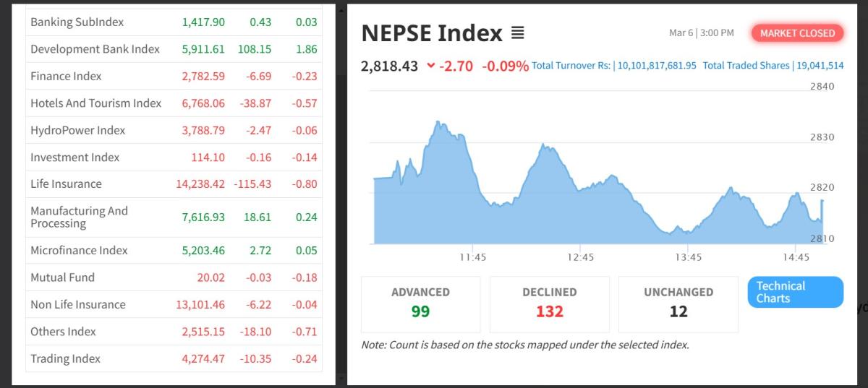868x388 pixels.
Task: Open the Non Life Insurance row
Action: 77,304
